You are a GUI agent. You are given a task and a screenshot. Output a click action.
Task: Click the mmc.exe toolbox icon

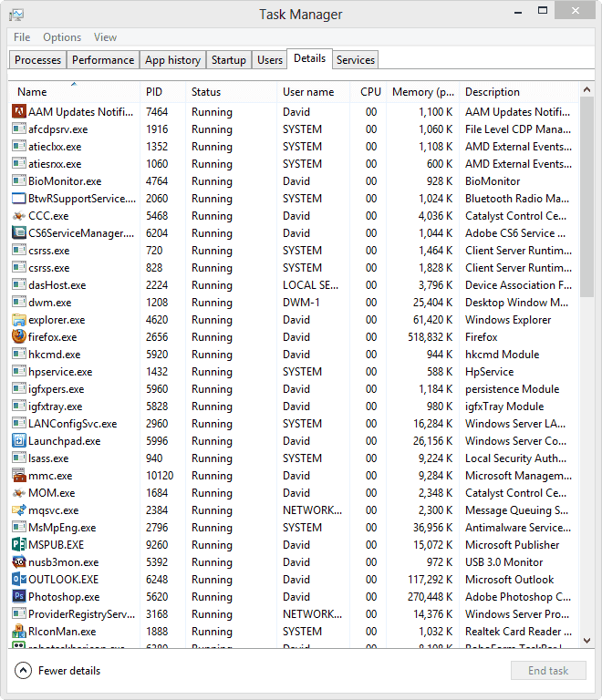pyautogui.click(x=19, y=476)
